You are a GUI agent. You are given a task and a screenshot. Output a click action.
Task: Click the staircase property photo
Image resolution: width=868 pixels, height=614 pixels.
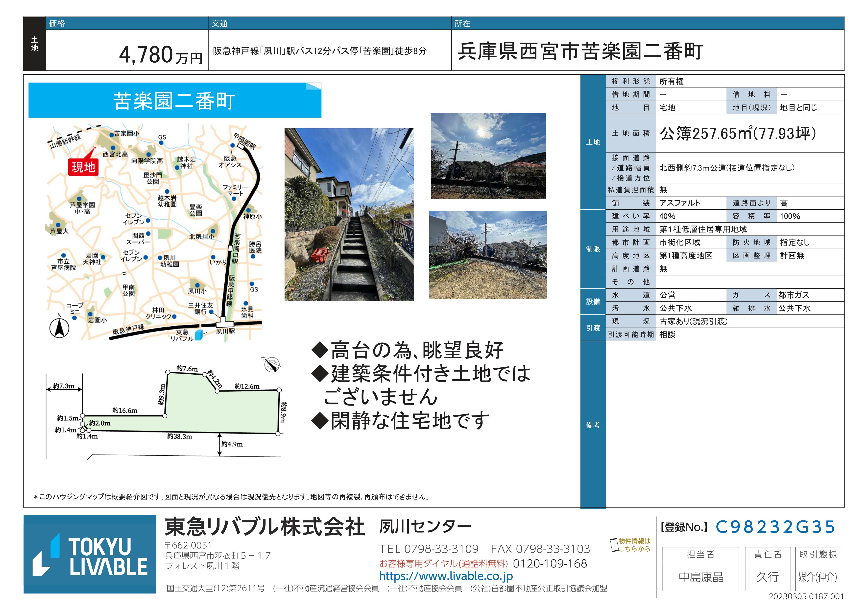tap(349, 214)
